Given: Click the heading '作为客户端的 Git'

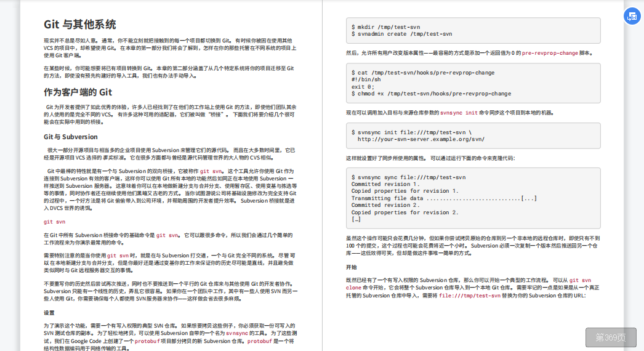Looking at the screenshot, I should click(x=78, y=92).
